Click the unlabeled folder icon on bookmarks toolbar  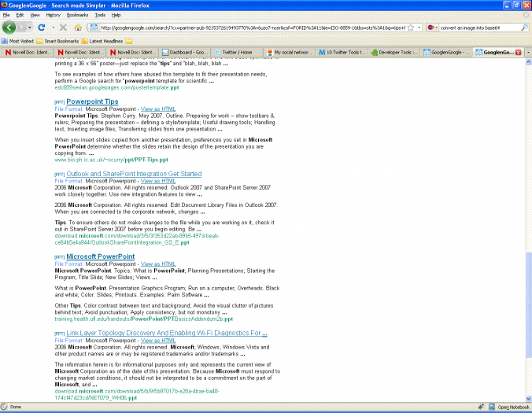(x=128, y=41)
